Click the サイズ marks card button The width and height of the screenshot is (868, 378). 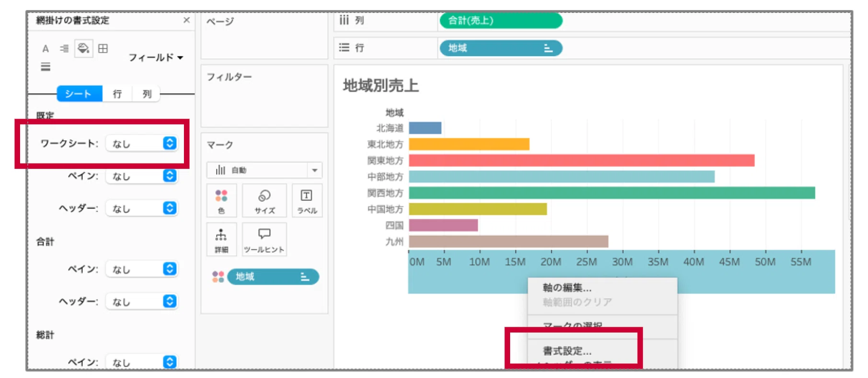(264, 200)
